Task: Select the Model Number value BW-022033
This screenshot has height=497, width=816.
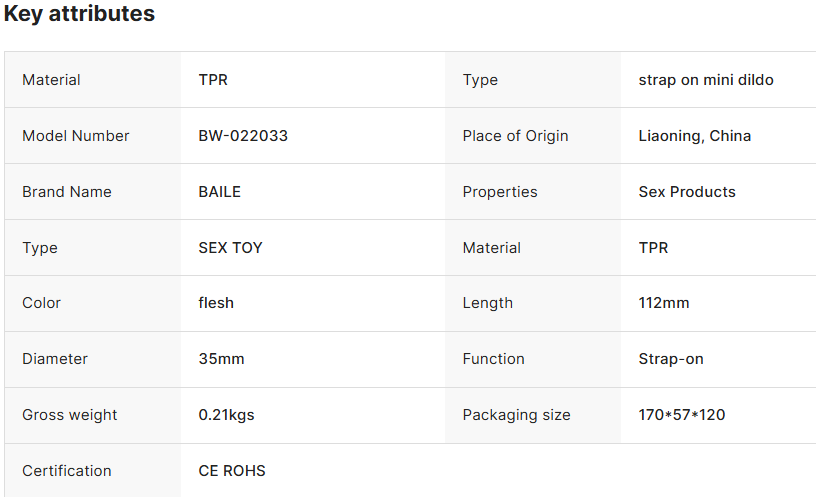Action: tap(243, 136)
